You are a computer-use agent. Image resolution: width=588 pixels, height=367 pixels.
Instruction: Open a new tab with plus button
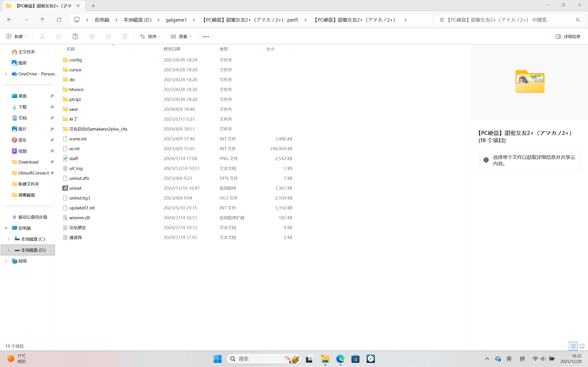tap(93, 6)
